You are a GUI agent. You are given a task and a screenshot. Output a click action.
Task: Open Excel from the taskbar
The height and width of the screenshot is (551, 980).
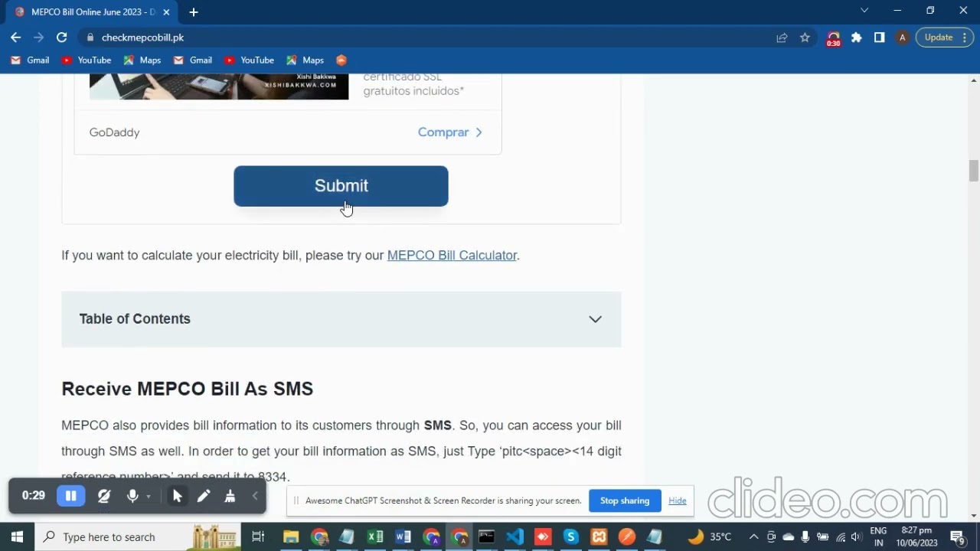click(x=375, y=536)
